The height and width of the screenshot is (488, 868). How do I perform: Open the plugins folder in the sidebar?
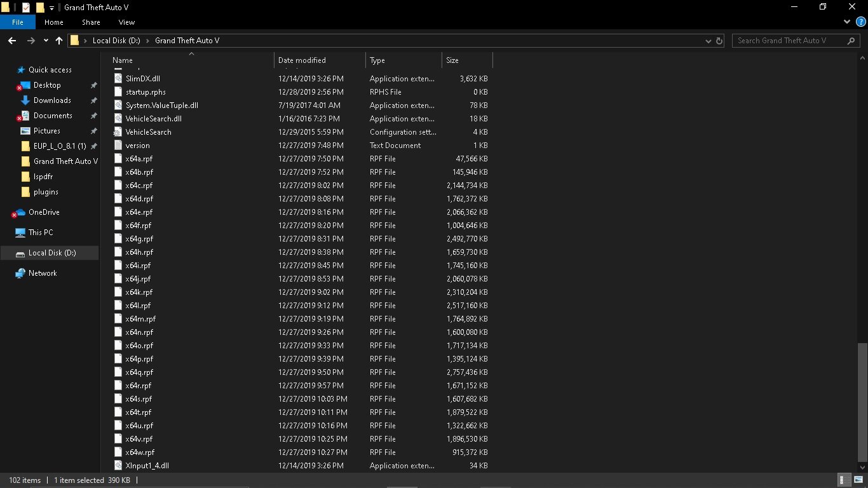(46, 192)
